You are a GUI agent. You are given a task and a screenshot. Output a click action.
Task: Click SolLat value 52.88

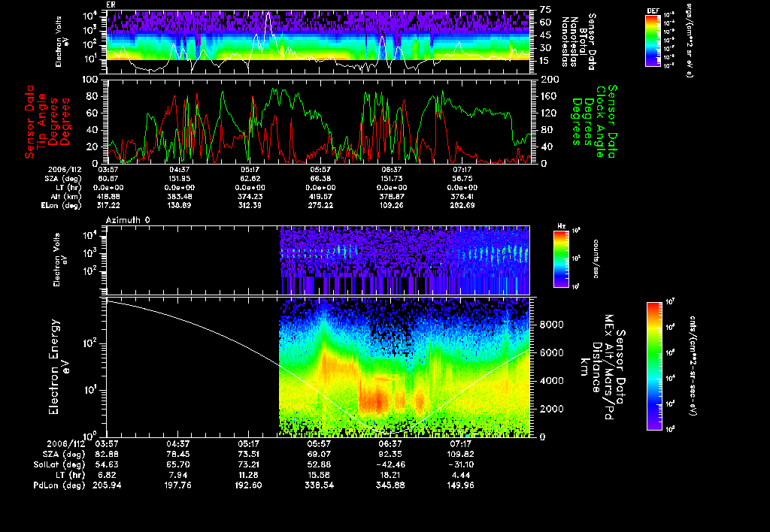click(x=319, y=464)
